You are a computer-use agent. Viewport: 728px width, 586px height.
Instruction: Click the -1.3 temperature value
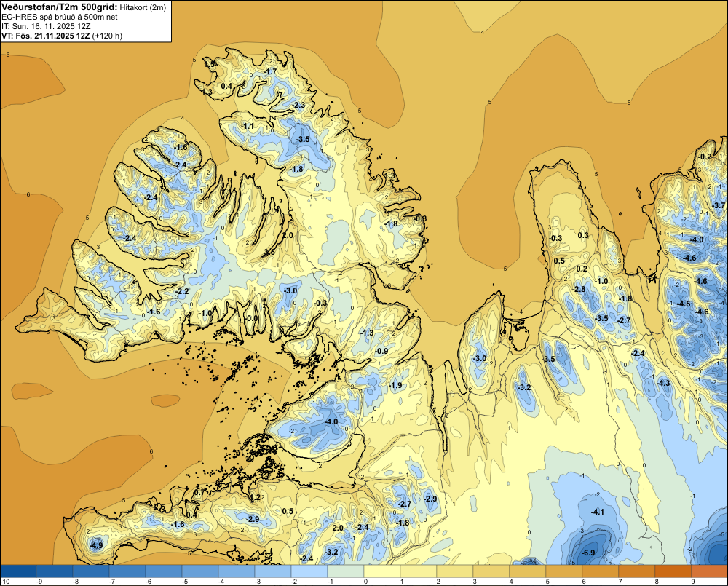367,333
